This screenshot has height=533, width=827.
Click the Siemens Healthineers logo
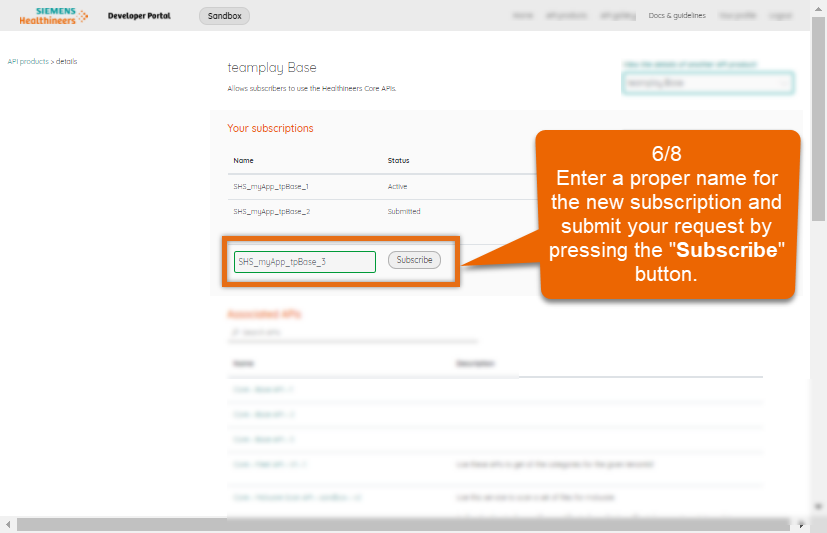52,15
